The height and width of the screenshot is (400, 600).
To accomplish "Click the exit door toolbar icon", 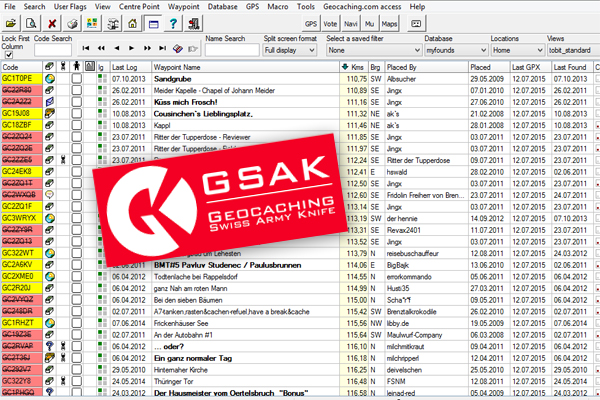I will [x=194, y=24].
